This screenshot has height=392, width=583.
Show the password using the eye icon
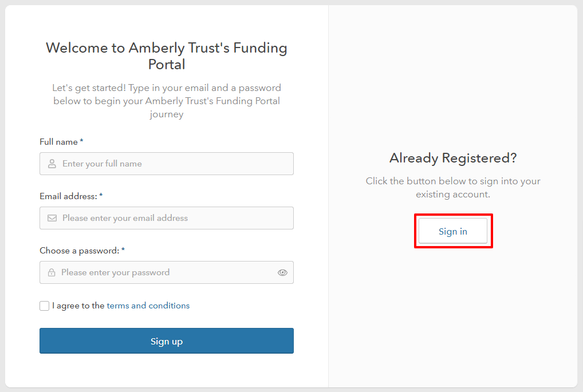pos(282,272)
